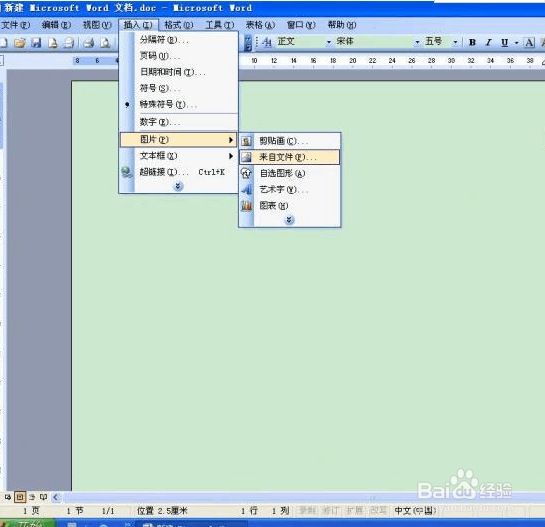Choose 特殊符号(Y) menu entry
The width and height of the screenshot is (545, 527).
coord(179,104)
